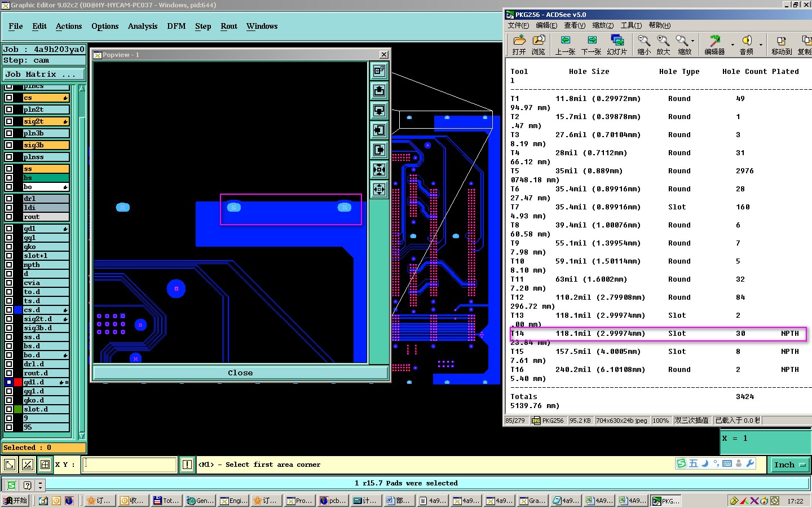
Task: Expand the editor (编辑器) dropdown arrow
Action: [732, 44]
